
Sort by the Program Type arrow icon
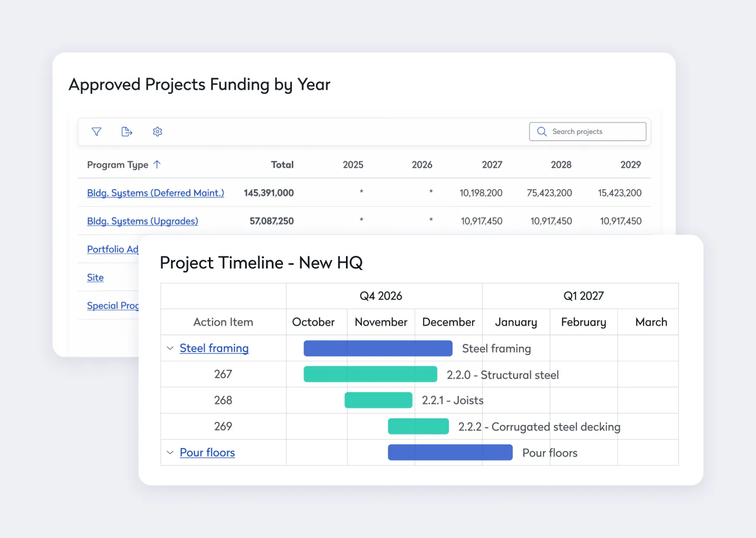(x=156, y=164)
